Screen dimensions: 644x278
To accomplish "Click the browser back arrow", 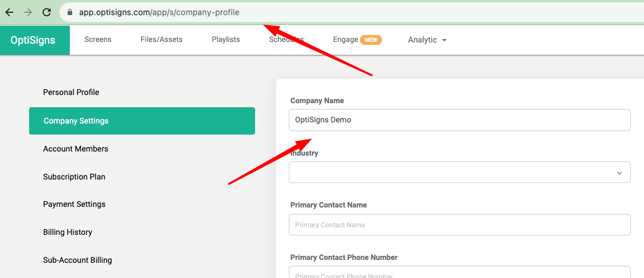I will [9, 12].
